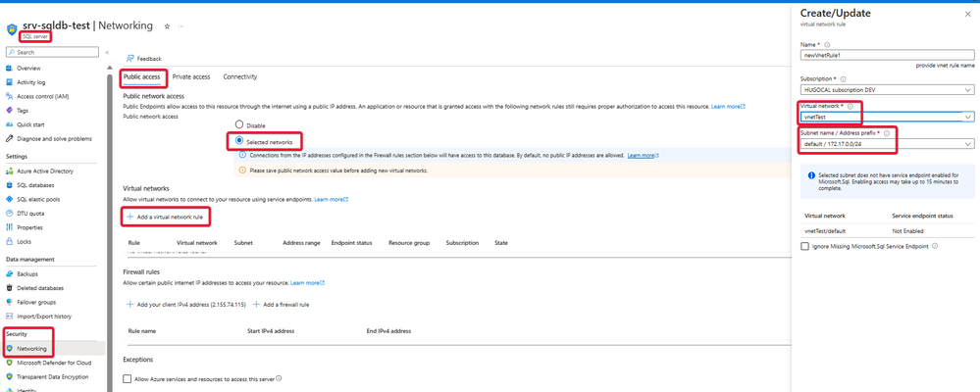Click the Endpoint status column header
The height and width of the screenshot is (392, 980).
(351, 243)
